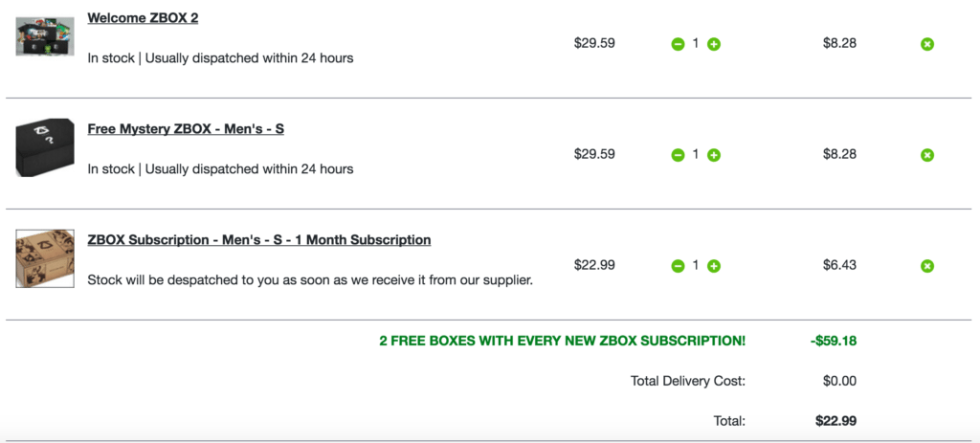Increase quantity of Free Mystery ZBOX
Viewport: 980px width, 443px height.
714,155
